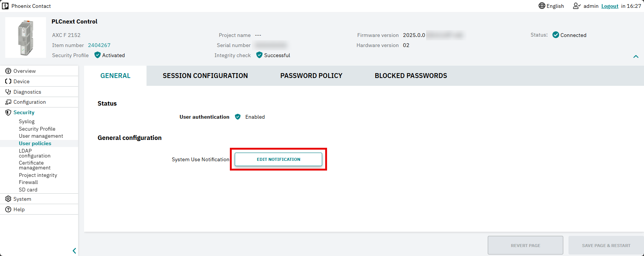Image resolution: width=644 pixels, height=256 pixels.
Task: Click the Phoenix Contact logo icon
Action: click(x=5, y=6)
